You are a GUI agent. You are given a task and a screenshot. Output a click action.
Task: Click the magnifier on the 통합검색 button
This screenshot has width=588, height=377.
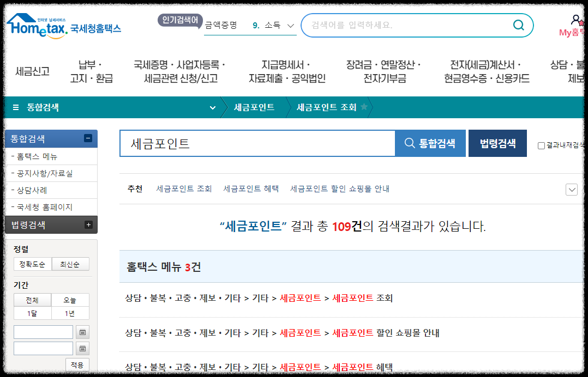(409, 143)
